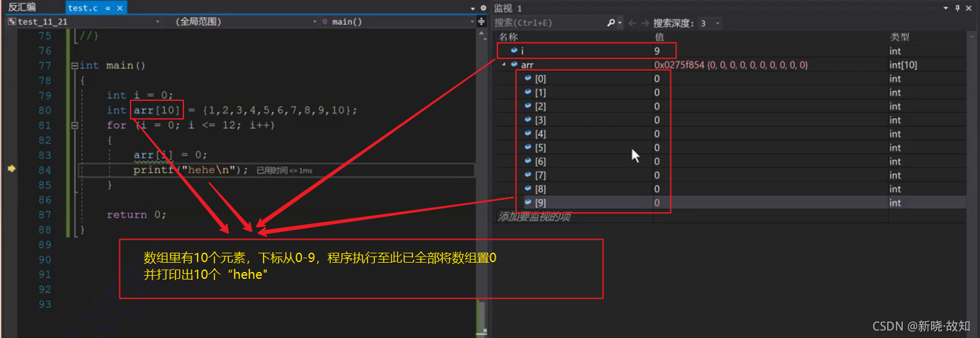Collapse the main function outline toggle

coord(75,65)
